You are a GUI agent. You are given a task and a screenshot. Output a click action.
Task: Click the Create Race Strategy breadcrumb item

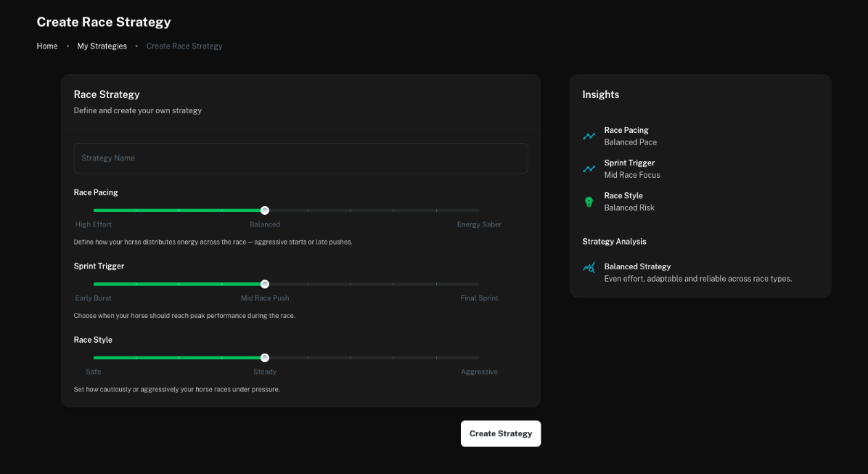184,46
